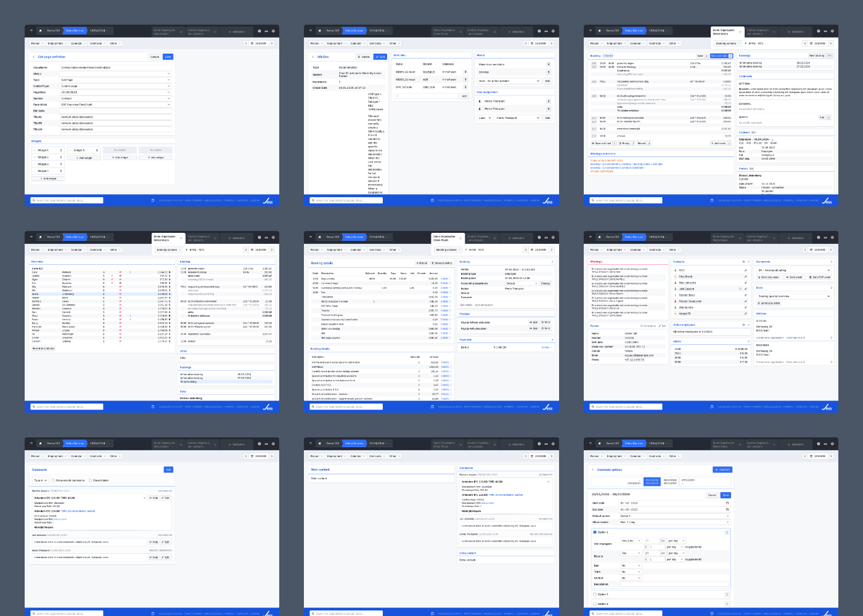Click the back arrow beside Commute options
863x616 pixels.
[x=593, y=469]
